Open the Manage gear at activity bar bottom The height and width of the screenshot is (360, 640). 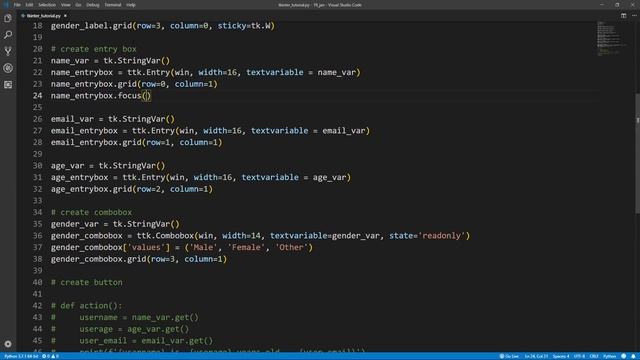[8, 344]
